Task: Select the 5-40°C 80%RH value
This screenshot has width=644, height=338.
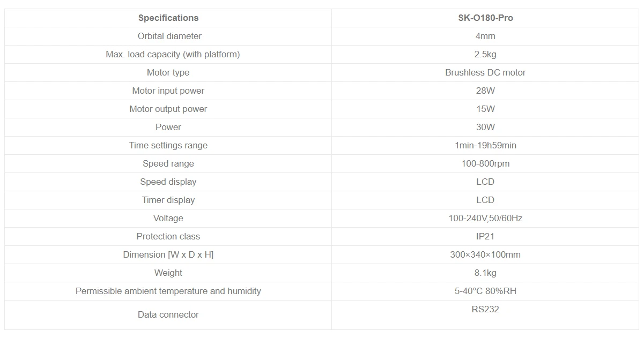Action: tap(485, 291)
